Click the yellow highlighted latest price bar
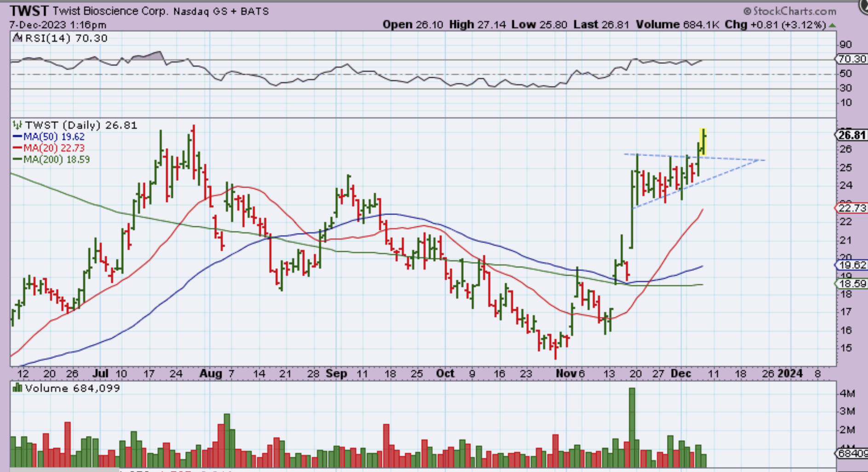The width and height of the screenshot is (868, 472). (703, 141)
